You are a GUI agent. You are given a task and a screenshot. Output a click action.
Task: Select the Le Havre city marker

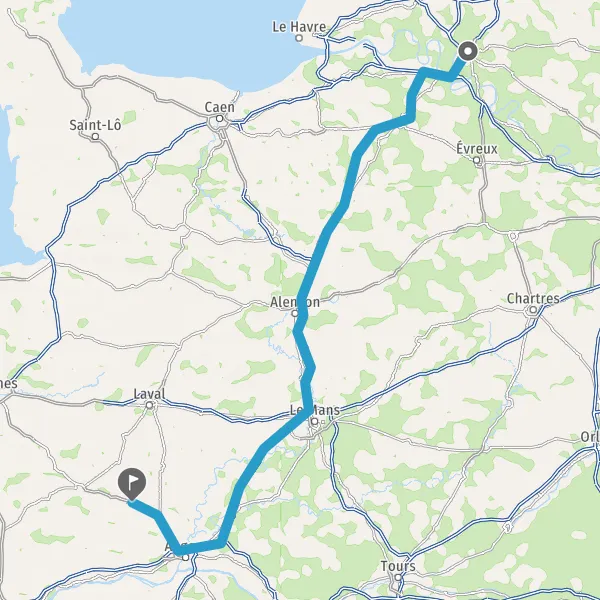pyautogui.click(x=299, y=38)
